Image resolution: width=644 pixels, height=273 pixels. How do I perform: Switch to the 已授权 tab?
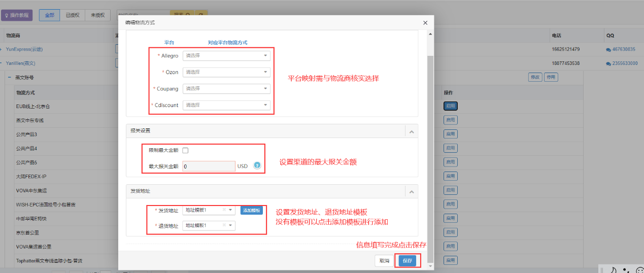click(73, 15)
